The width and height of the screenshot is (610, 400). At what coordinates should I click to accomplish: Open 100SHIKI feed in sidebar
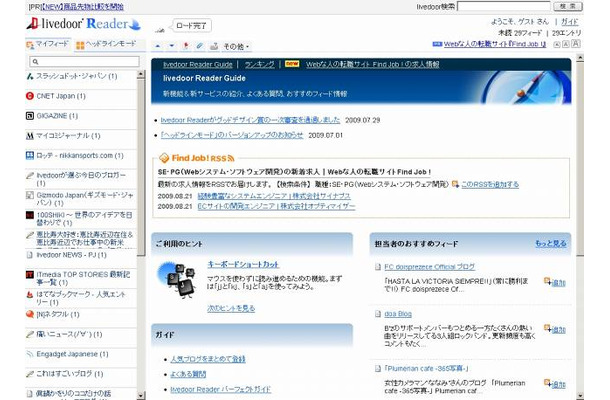point(84,219)
